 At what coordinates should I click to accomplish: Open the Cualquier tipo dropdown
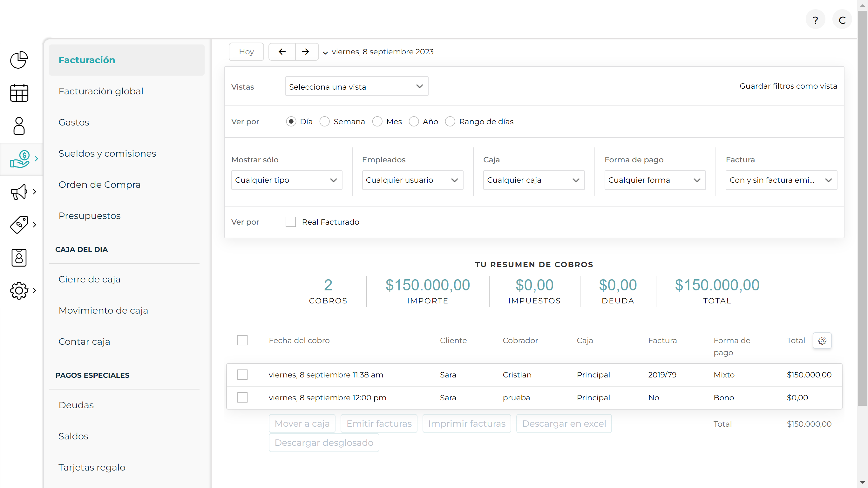[286, 180]
